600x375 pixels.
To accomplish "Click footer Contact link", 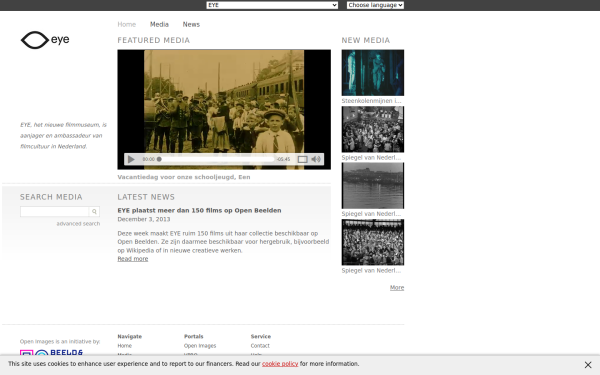I will 260,346.
